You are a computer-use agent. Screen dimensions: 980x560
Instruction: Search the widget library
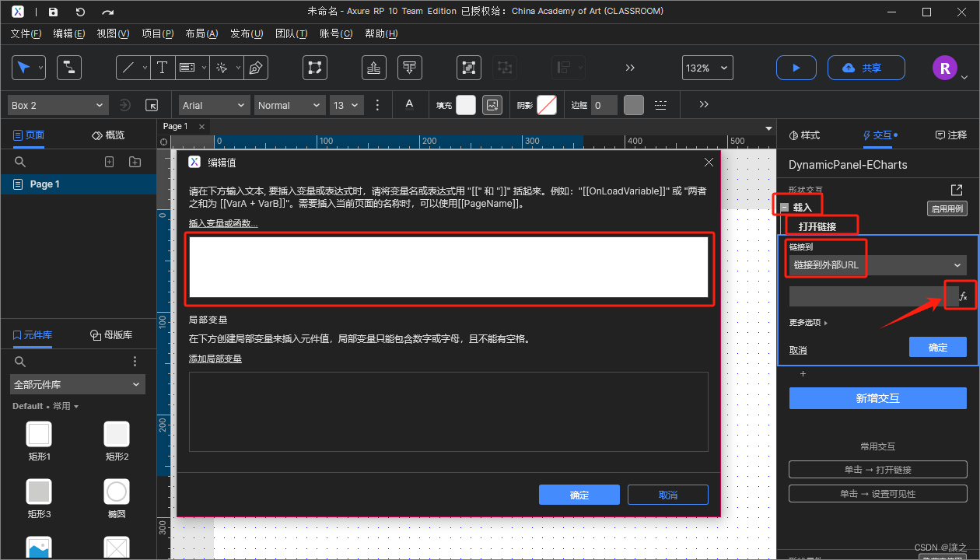tap(20, 362)
